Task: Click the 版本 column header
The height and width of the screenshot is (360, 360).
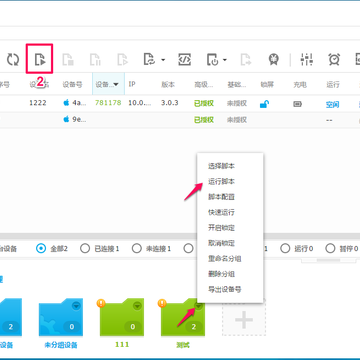Action: coord(168,85)
